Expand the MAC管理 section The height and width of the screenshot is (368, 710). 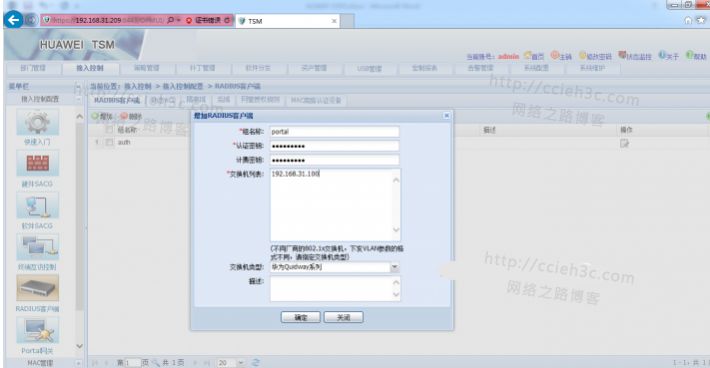pyautogui.click(x=78, y=363)
